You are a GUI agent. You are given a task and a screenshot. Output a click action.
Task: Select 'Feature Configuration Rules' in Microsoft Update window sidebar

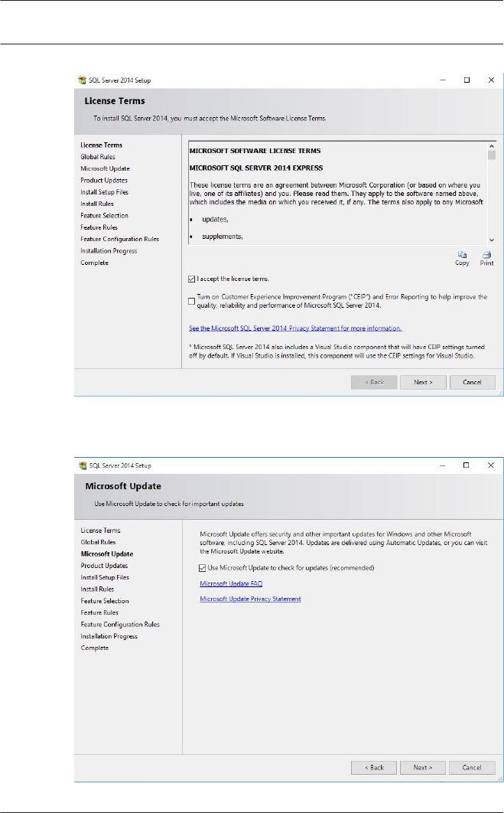120,624
